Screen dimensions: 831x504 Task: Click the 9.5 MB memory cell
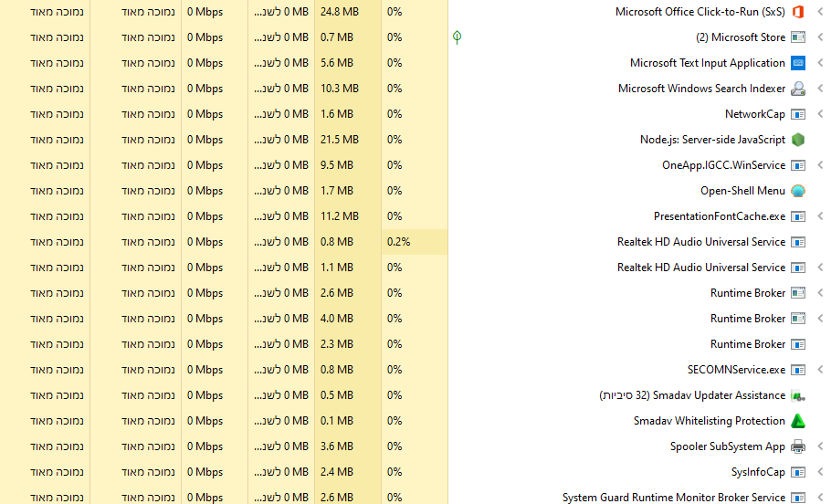(x=348, y=165)
